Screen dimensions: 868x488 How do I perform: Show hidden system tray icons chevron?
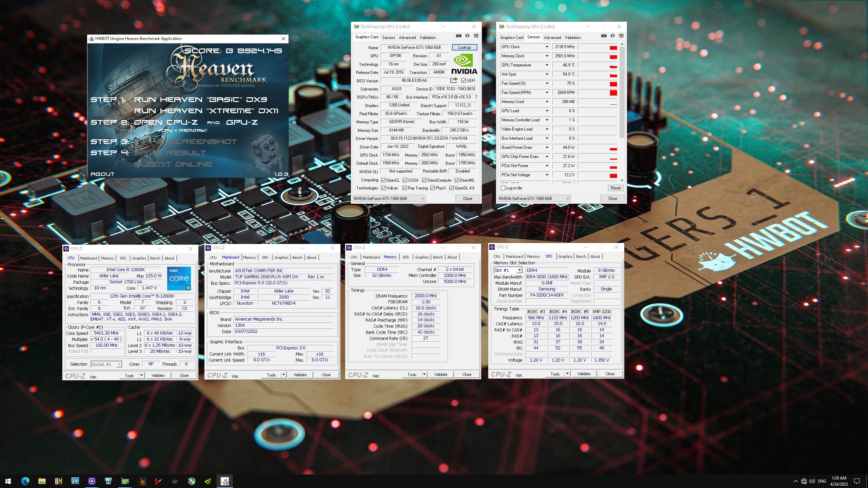(795, 481)
